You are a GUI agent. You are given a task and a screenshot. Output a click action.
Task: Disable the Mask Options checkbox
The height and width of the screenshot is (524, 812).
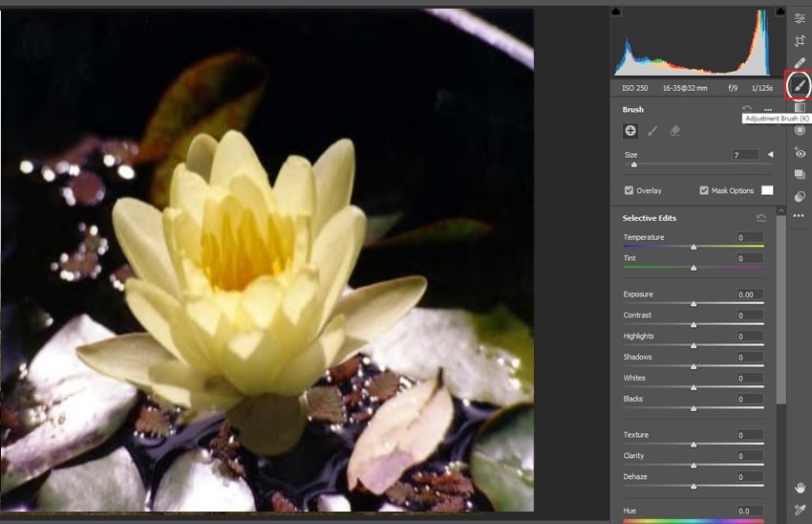click(x=704, y=190)
